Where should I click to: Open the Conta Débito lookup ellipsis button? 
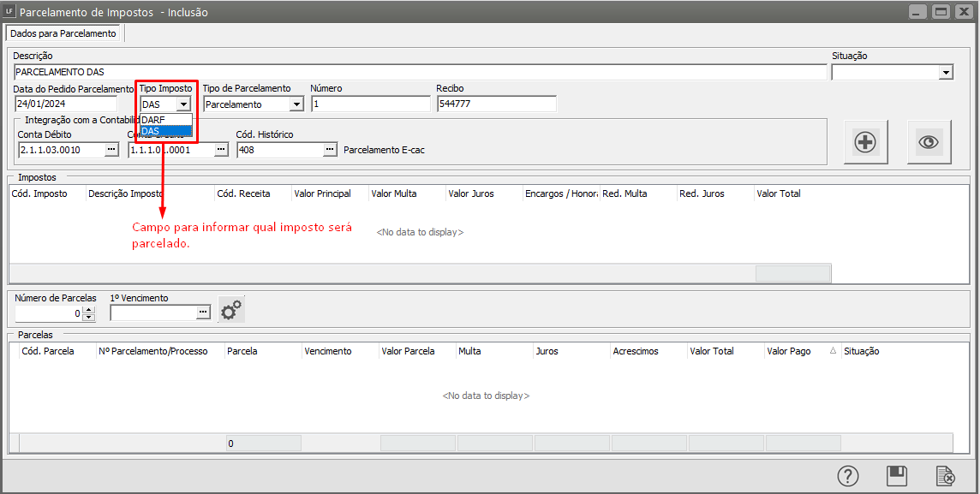(111, 150)
